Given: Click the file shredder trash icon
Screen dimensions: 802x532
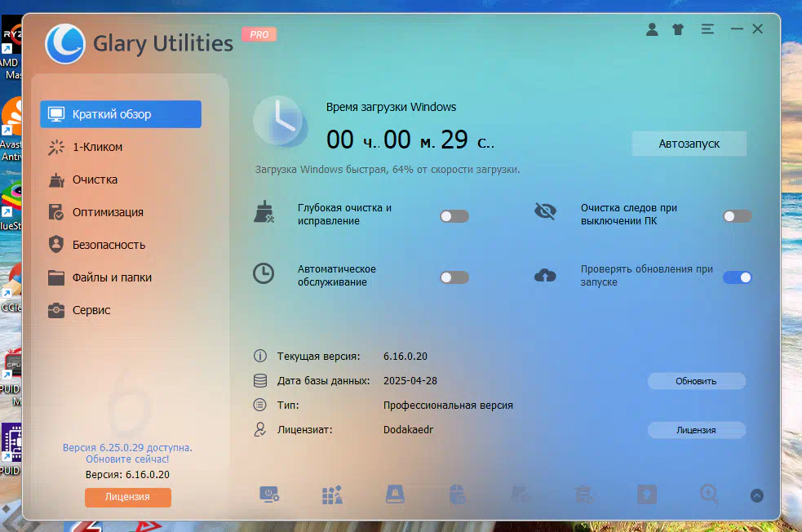Looking at the screenshot, I should 583,494.
